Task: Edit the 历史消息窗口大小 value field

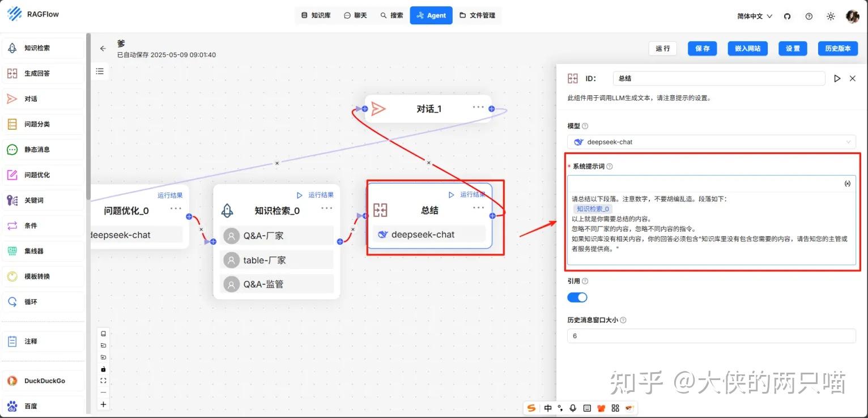Action: (712, 335)
